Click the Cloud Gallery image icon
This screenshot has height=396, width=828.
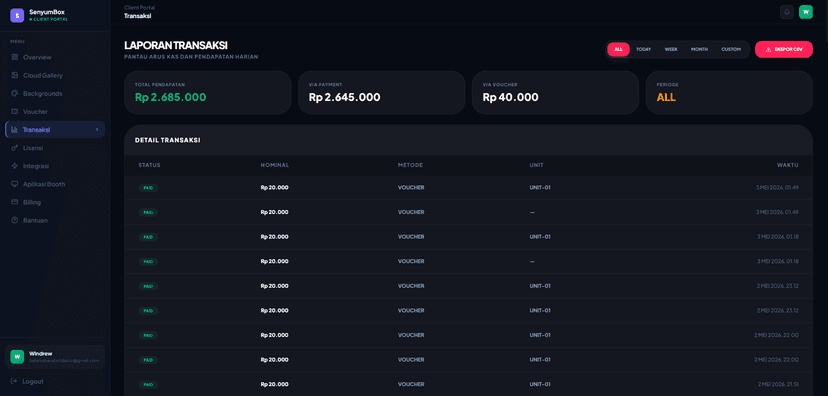[x=15, y=76]
